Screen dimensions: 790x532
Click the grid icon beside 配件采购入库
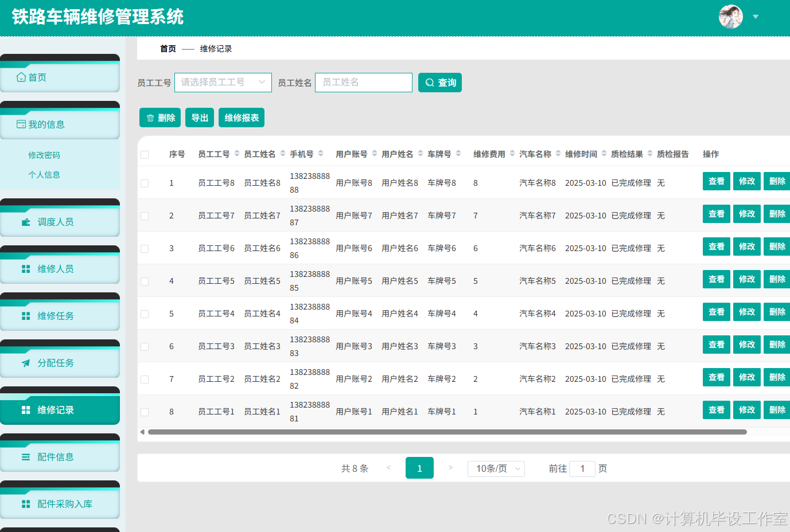click(x=26, y=504)
